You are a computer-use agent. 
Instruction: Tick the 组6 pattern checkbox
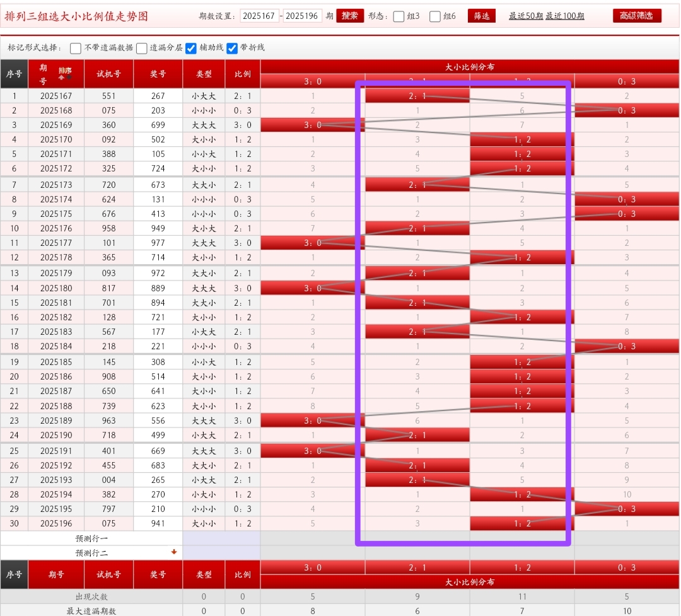tap(434, 16)
